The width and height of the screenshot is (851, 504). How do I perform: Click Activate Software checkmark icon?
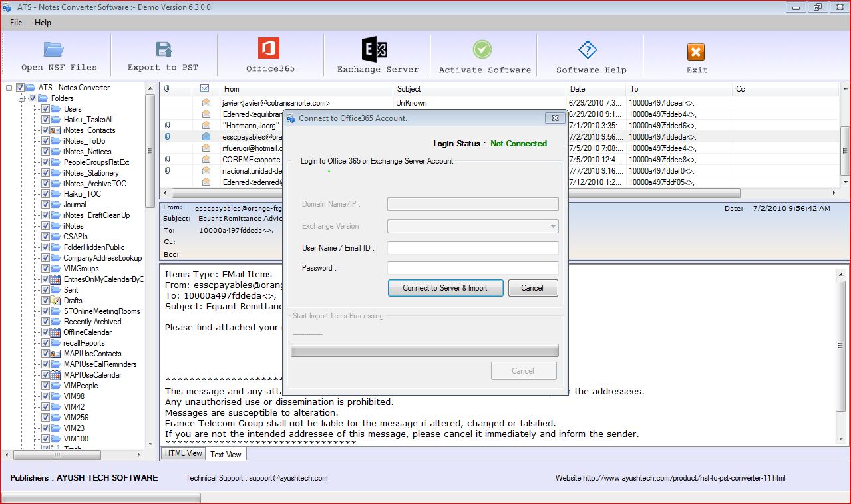coord(482,49)
